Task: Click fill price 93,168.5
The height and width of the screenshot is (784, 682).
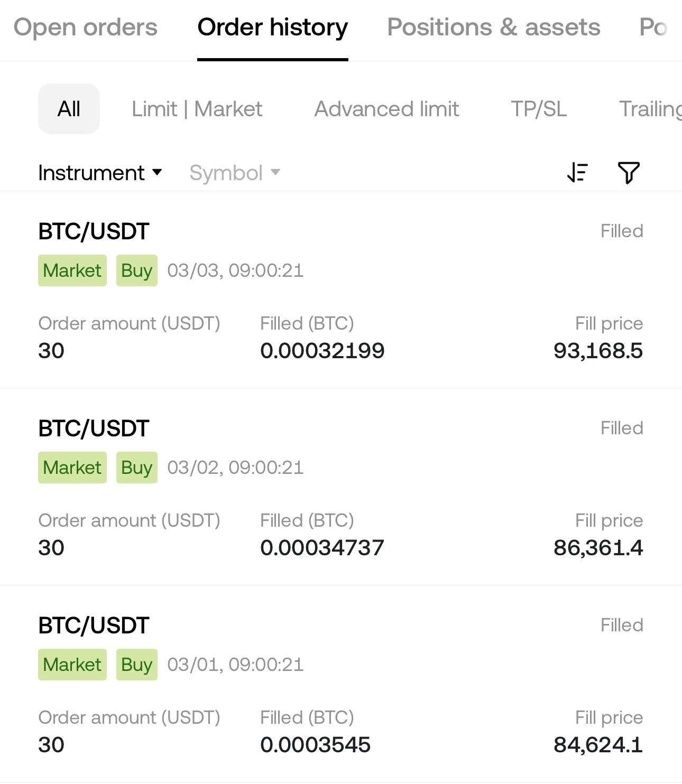Action: tap(598, 350)
